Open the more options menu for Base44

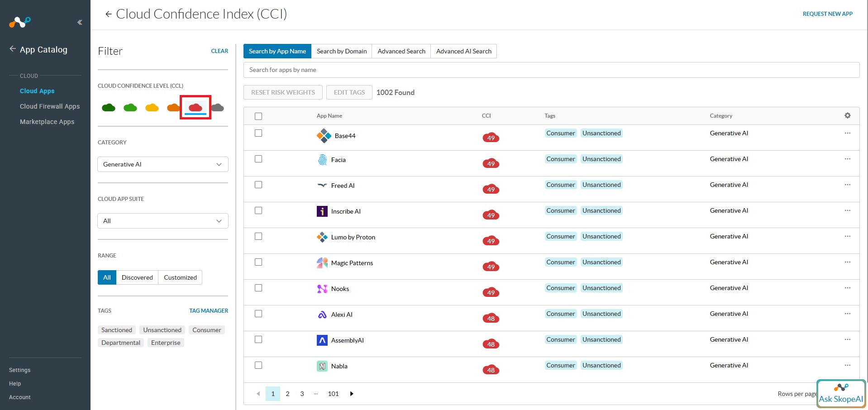(x=847, y=133)
